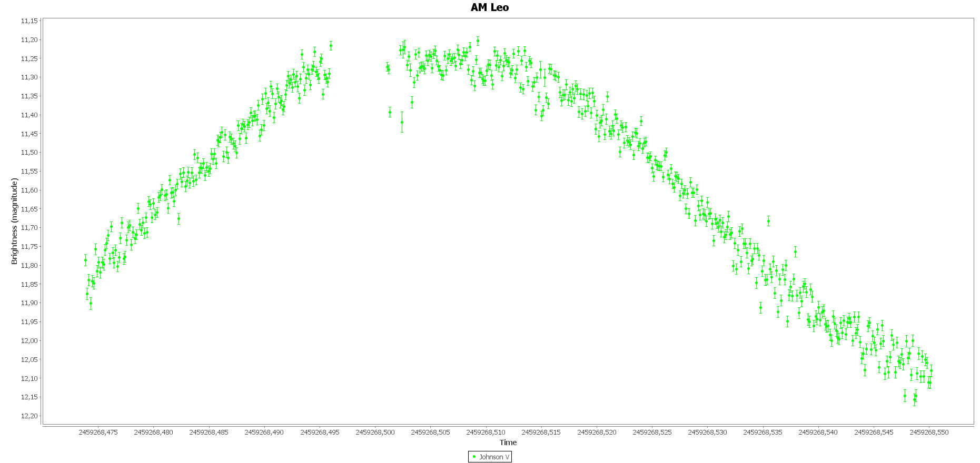
Task: Click x-axis tick label 2459268,475
Action: pyautogui.click(x=98, y=432)
